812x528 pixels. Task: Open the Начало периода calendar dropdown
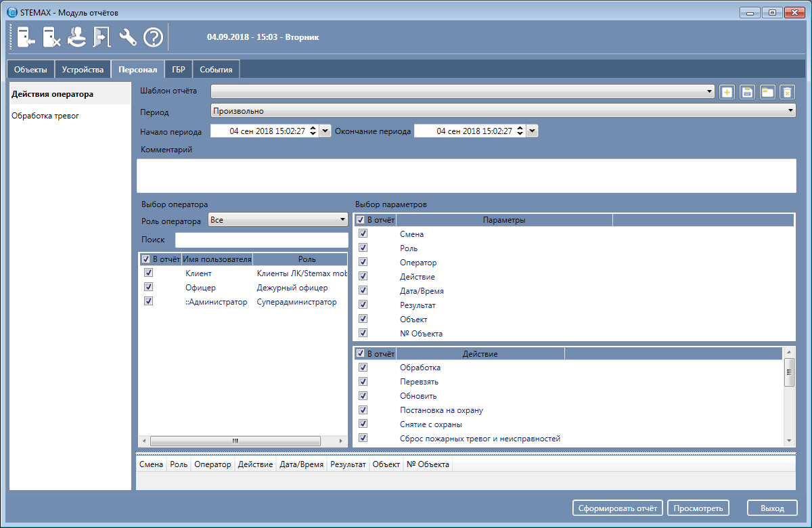[325, 131]
